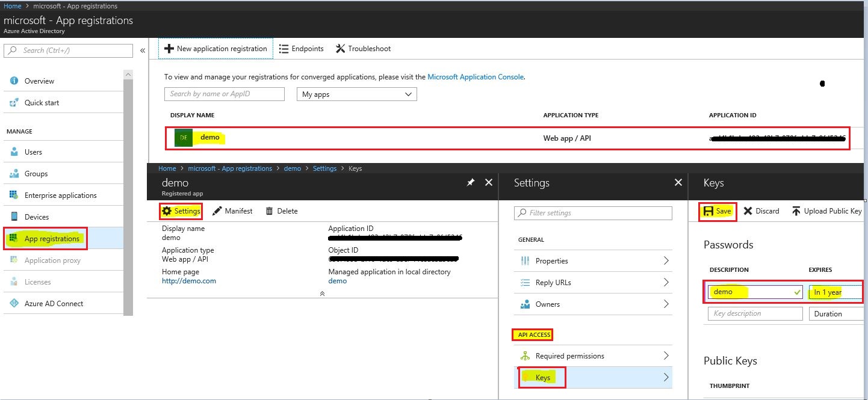Image resolution: width=868 pixels, height=400 pixels.
Task: Click the Devices phone icon
Action: (x=14, y=217)
